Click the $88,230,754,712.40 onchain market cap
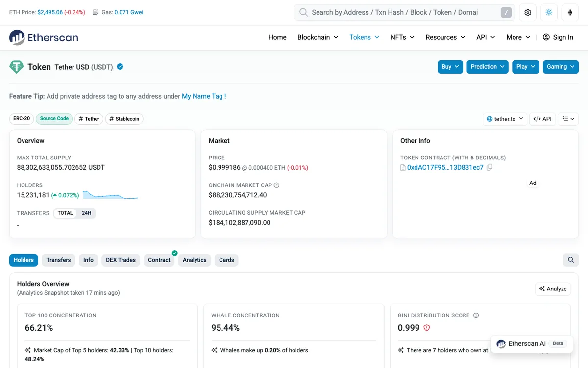Screen dimensions: 588x368 pos(238,195)
